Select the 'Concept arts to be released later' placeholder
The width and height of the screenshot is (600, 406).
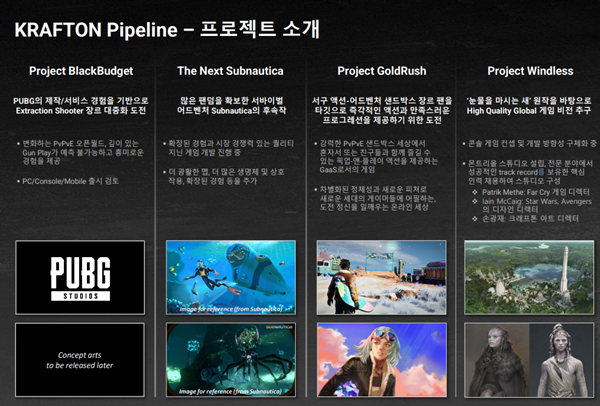(x=81, y=356)
